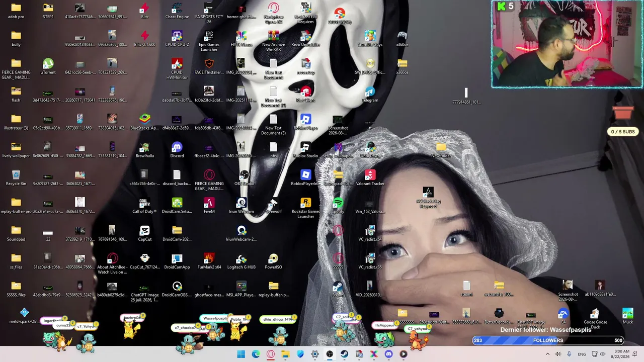This screenshot has height=362, width=644.
Task: Select the CPUID CPU-Z shortcut
Action: (177, 39)
